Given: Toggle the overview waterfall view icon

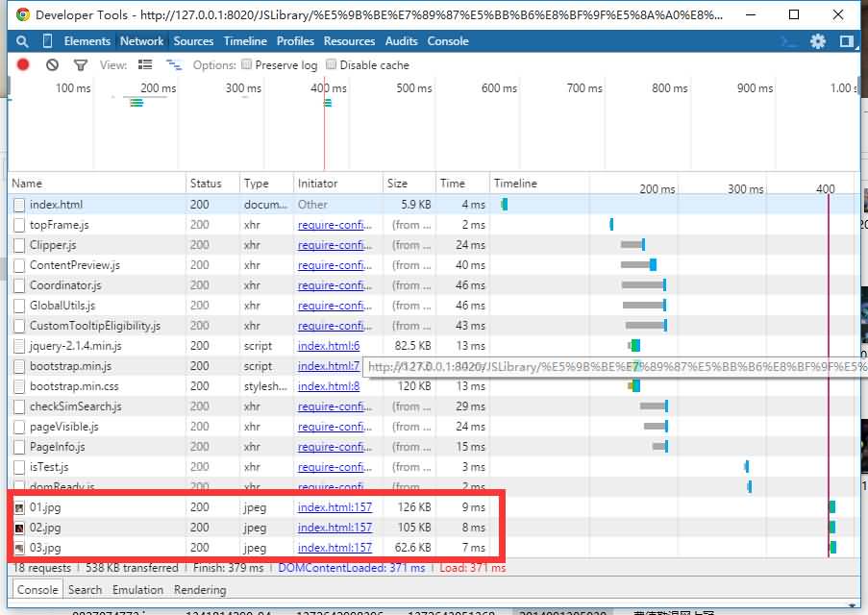Looking at the screenshot, I should (x=174, y=64).
